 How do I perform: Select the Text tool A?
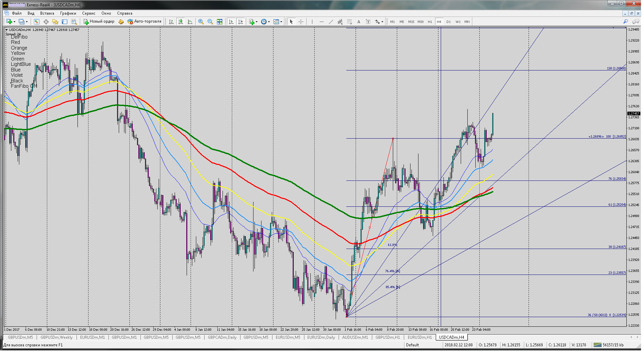pos(359,22)
